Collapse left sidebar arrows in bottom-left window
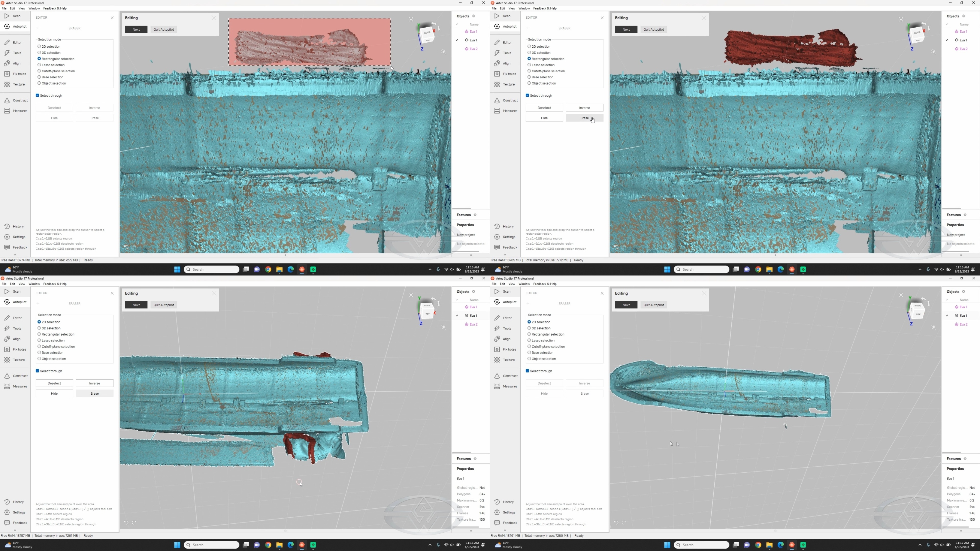This screenshot has height=551, width=980. pos(15,531)
